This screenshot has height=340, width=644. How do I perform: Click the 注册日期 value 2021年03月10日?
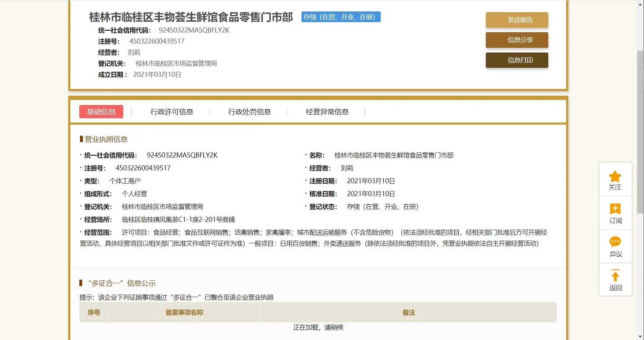coord(371,181)
